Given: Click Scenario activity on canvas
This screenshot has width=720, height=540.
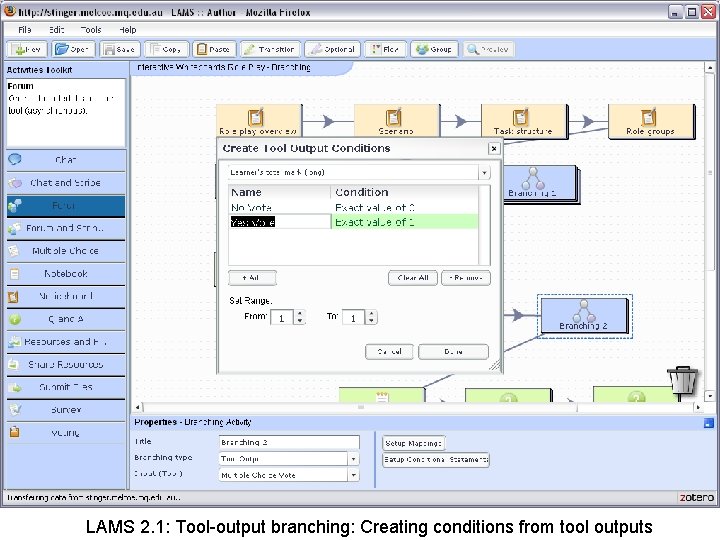Looking at the screenshot, I should pos(396,121).
